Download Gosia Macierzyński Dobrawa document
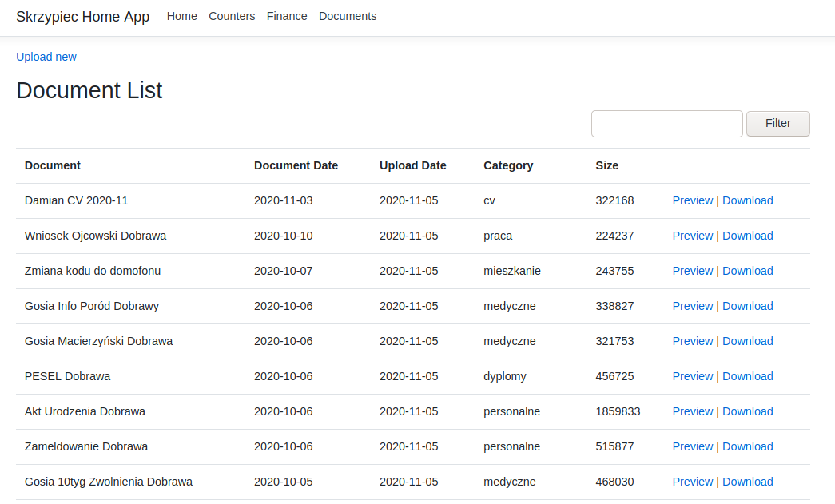The height and width of the screenshot is (504, 835). point(748,341)
